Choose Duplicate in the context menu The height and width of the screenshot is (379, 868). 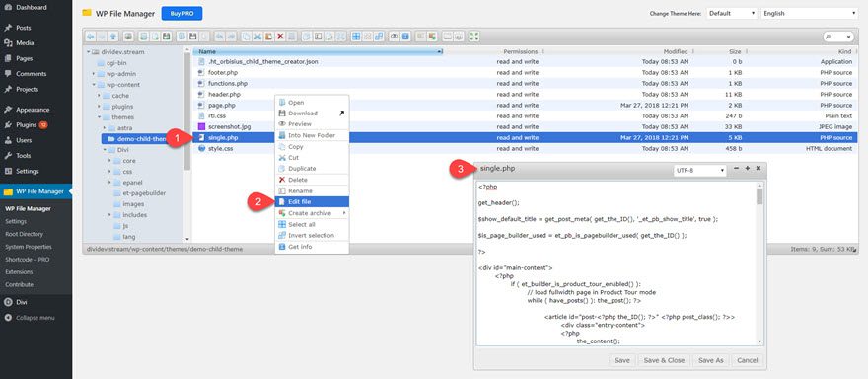312,169
